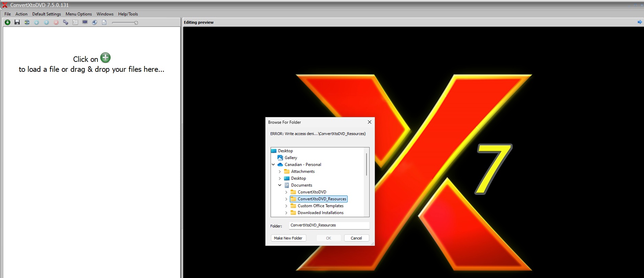Screen dimensions: 644x278
Task: Click the Folder name input field
Action: 329,225
